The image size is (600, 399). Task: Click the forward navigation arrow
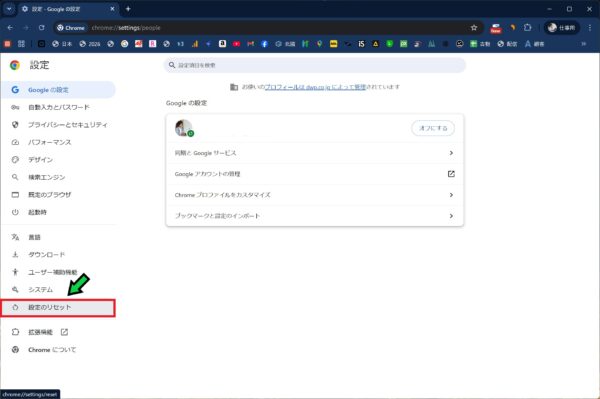coord(26,28)
